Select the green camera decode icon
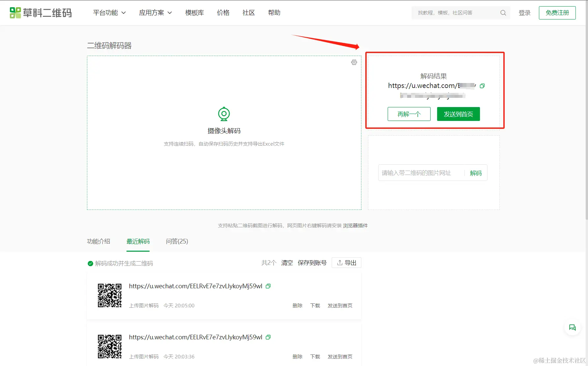The image size is (588, 366). click(224, 114)
